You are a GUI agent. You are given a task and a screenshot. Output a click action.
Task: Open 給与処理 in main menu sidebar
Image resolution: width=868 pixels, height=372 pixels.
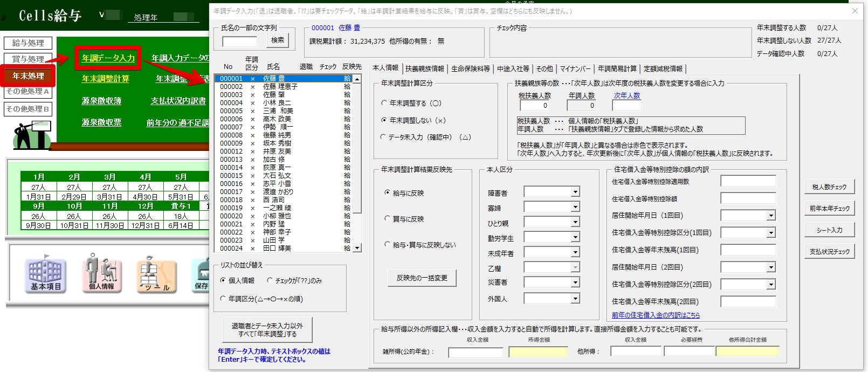coord(28,43)
